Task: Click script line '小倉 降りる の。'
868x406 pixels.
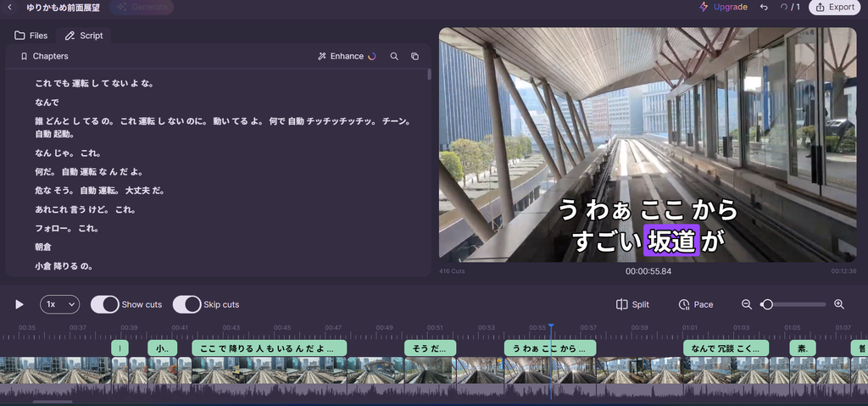Action: pyautogui.click(x=64, y=266)
